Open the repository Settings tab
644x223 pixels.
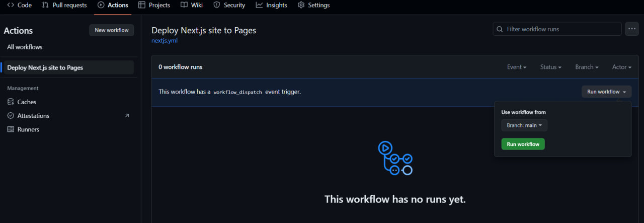coord(313,5)
